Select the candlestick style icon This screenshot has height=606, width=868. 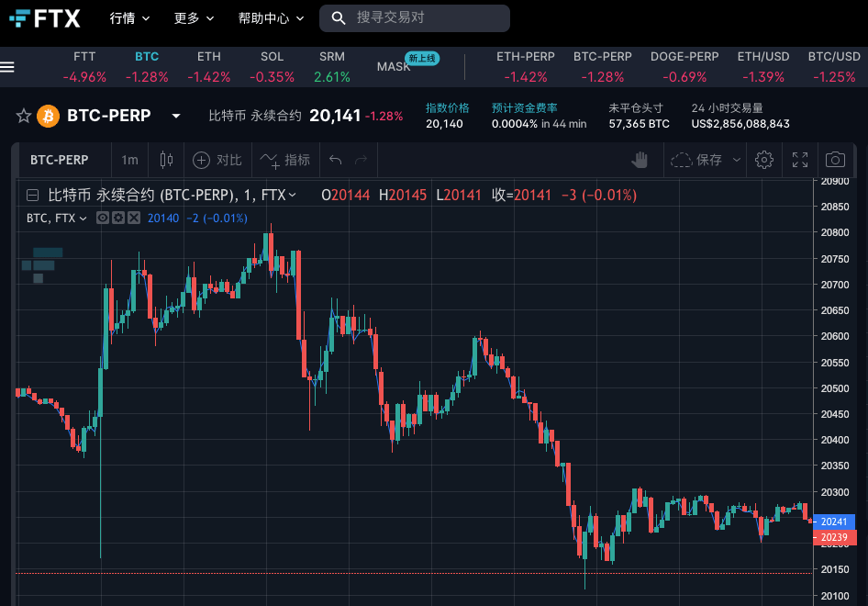pos(166,160)
